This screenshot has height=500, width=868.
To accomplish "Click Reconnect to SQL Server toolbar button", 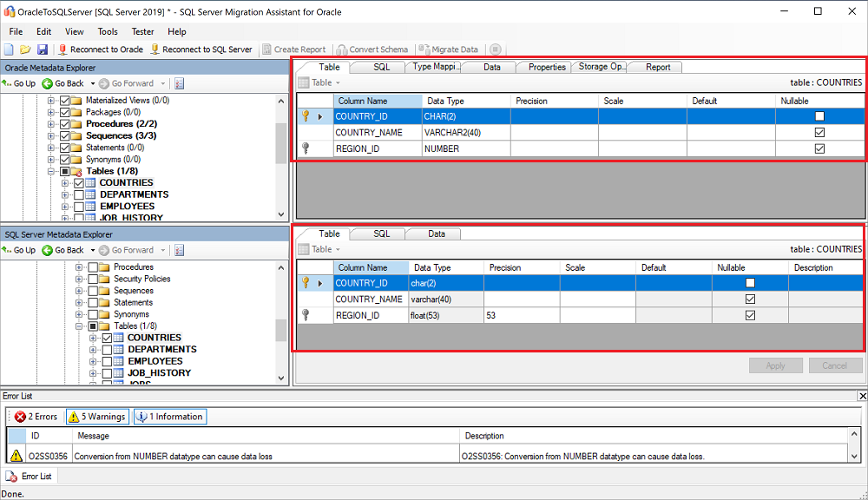I will (x=201, y=49).
